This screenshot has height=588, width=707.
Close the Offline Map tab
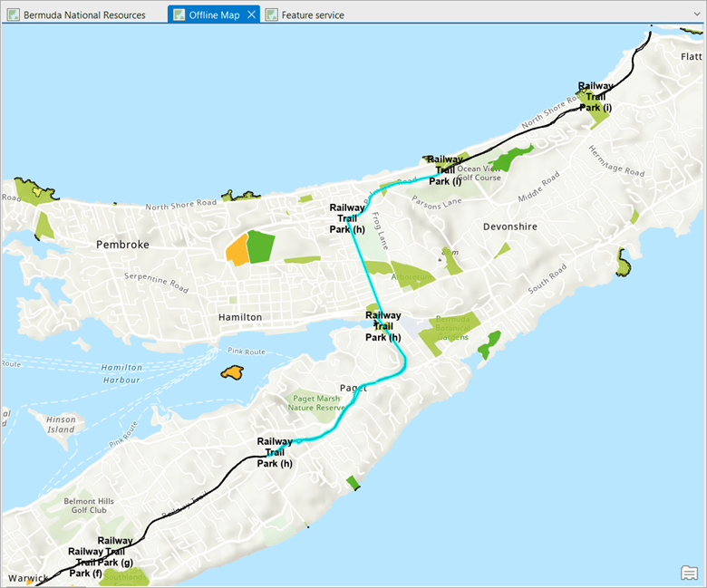(x=252, y=14)
